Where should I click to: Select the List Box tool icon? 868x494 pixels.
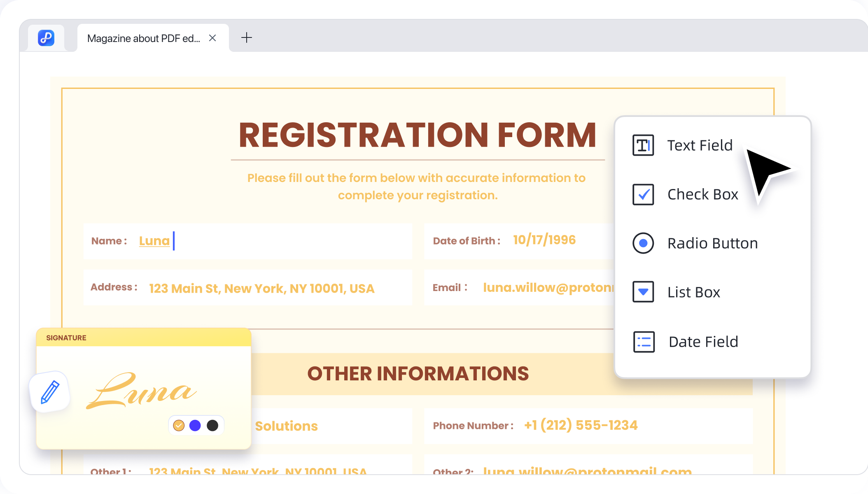tap(643, 292)
